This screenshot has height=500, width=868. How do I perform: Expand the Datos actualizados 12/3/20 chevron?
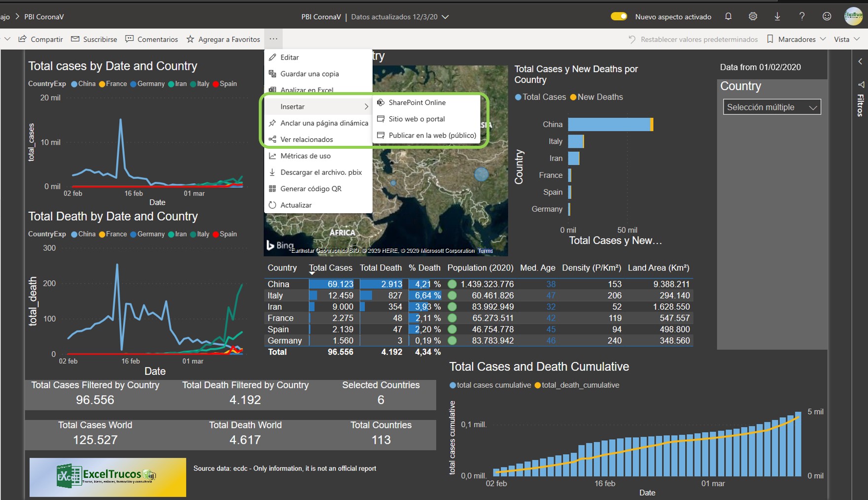click(445, 16)
